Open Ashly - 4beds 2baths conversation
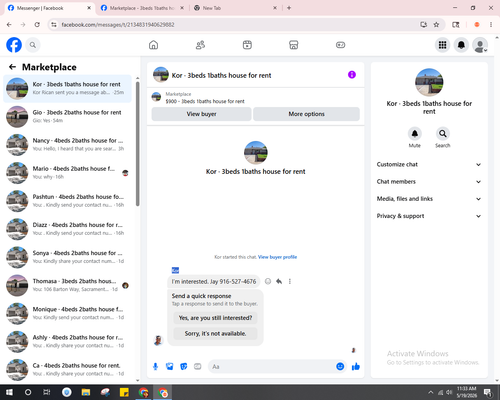This screenshot has width=500, height=400. pos(67,341)
